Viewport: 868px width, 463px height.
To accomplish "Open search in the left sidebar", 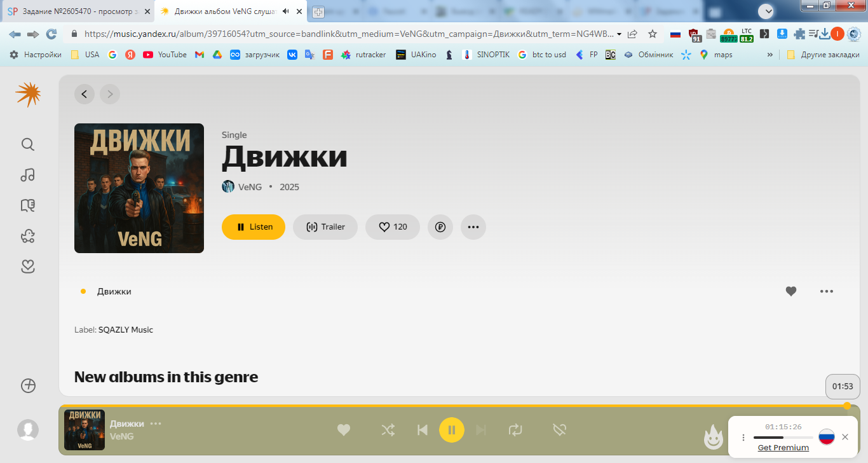I will pos(28,144).
